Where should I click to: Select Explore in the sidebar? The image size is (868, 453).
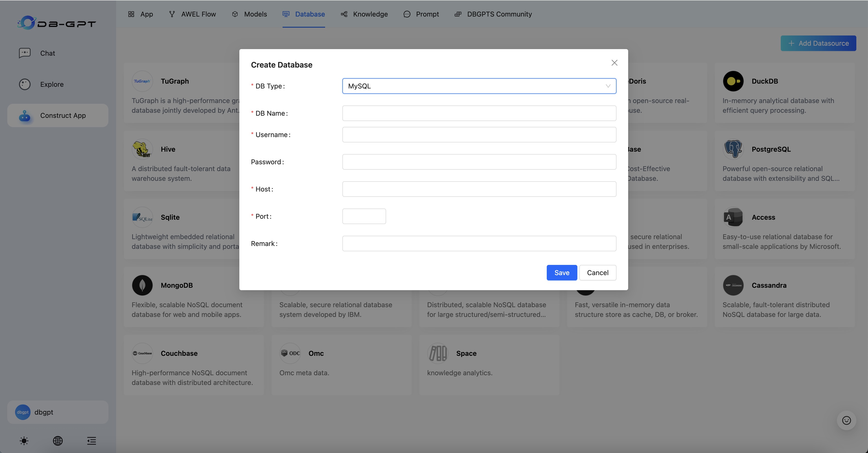pos(52,84)
